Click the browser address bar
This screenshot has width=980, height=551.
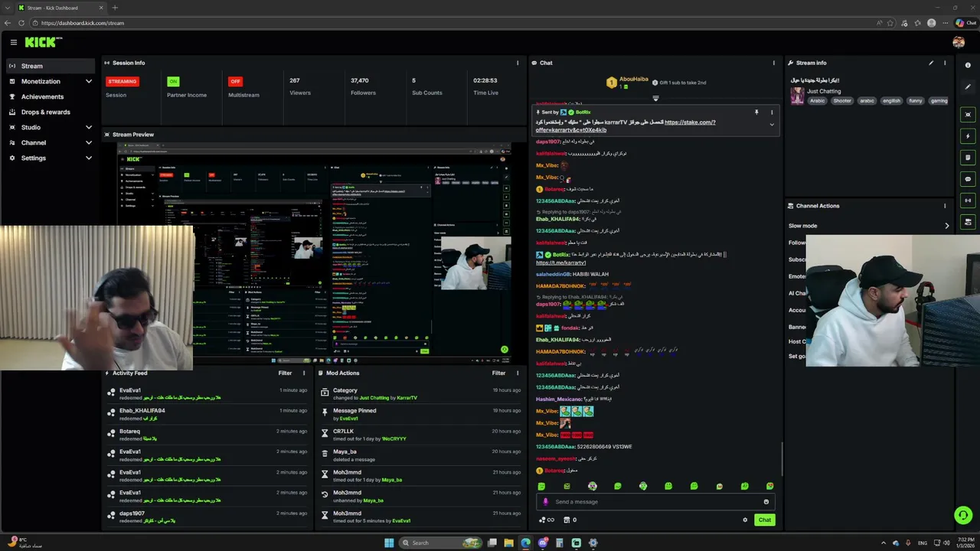point(452,23)
